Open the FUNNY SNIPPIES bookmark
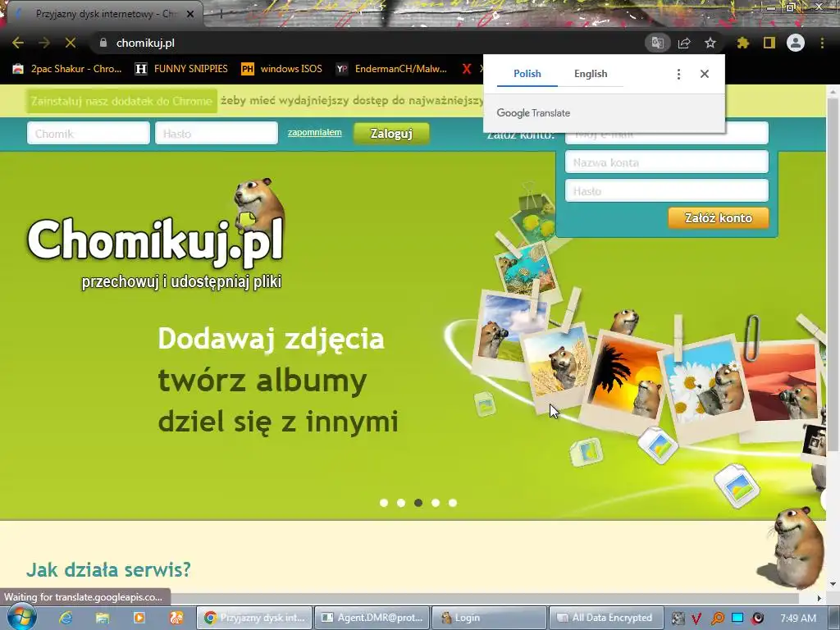 (x=181, y=69)
